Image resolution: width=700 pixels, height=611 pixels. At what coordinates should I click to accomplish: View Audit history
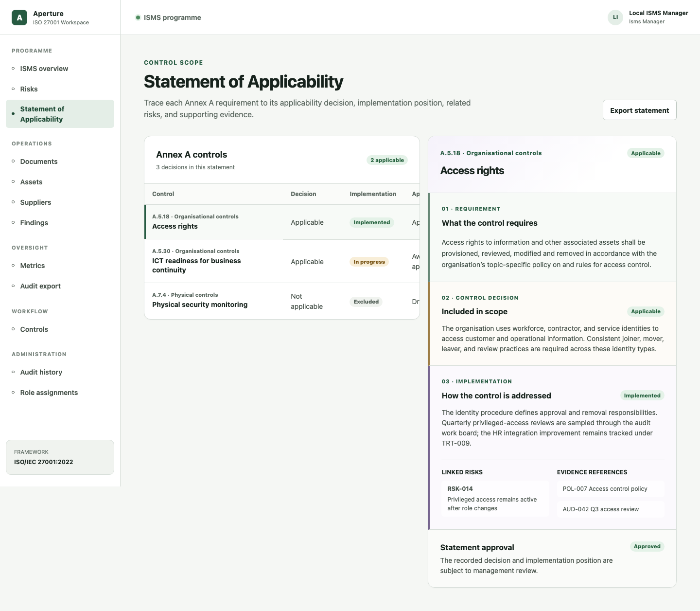point(60,372)
